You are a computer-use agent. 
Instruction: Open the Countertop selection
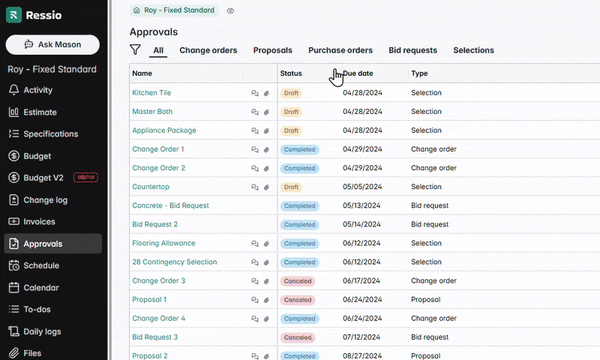click(151, 186)
